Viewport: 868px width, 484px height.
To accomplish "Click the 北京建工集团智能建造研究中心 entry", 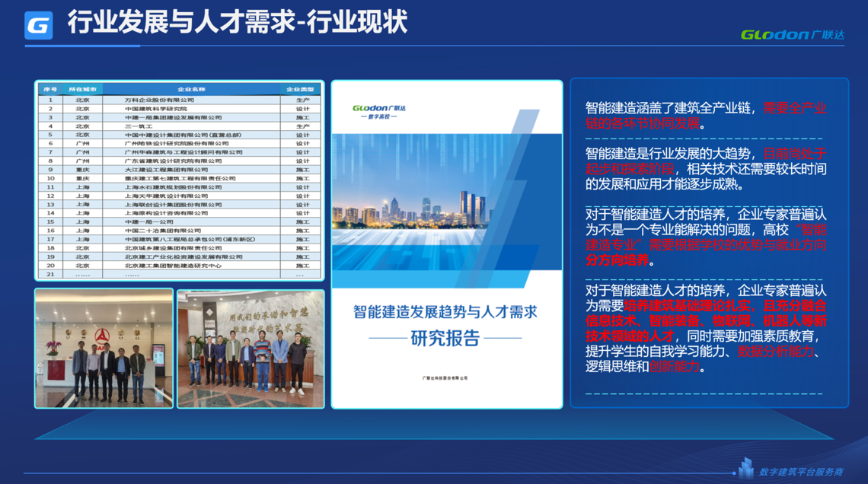I will (173, 266).
